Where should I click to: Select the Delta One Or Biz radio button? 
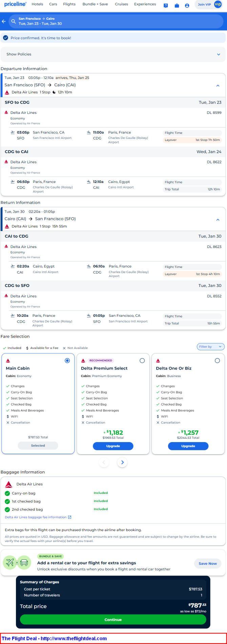[217, 360]
